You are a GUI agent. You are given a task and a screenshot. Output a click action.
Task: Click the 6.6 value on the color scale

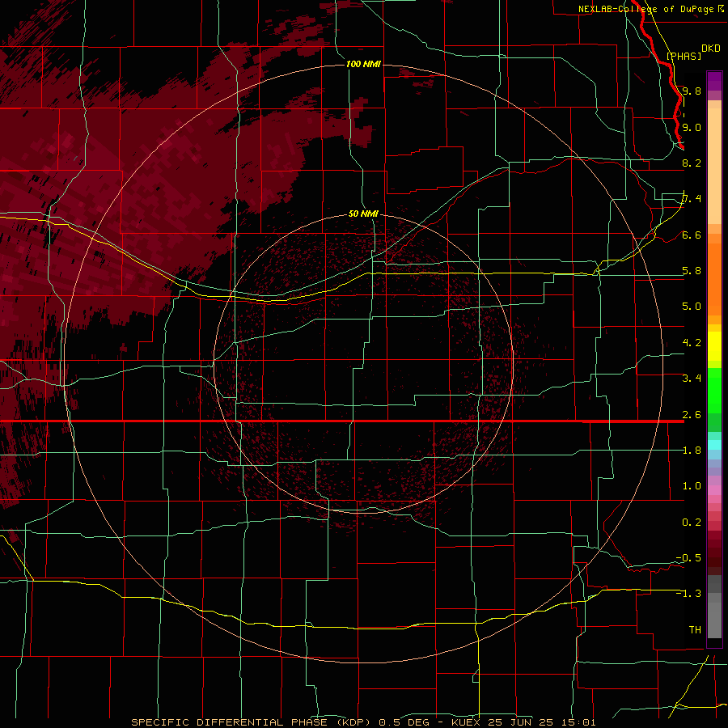pyautogui.click(x=692, y=235)
